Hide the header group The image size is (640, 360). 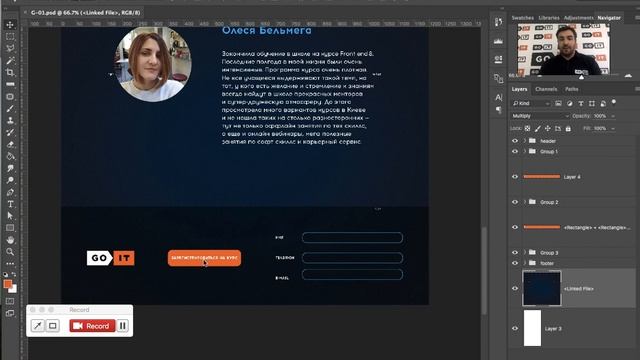click(515, 141)
